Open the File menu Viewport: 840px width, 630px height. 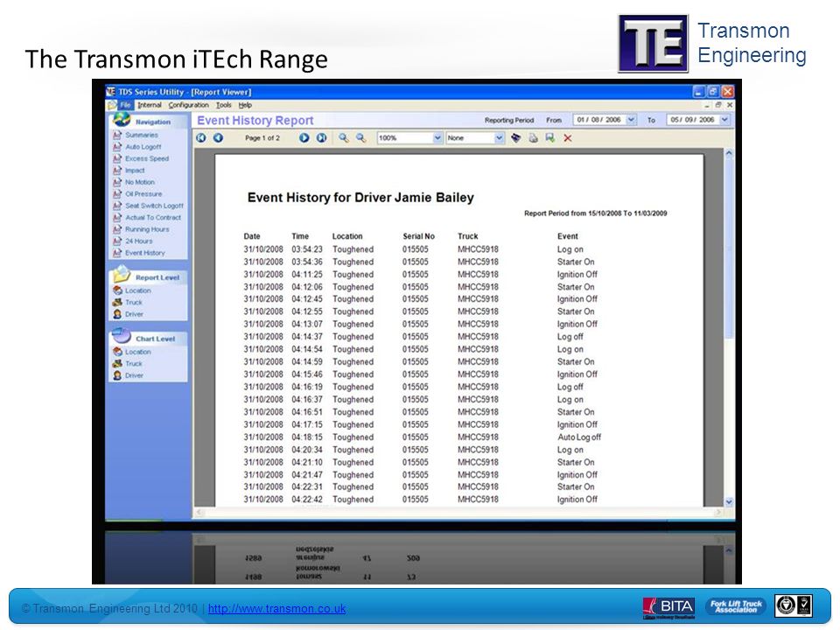tap(125, 105)
